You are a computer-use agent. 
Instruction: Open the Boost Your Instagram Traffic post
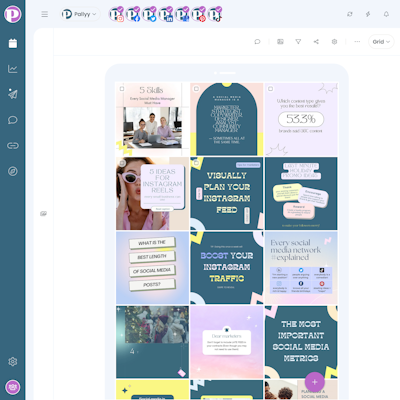227,268
